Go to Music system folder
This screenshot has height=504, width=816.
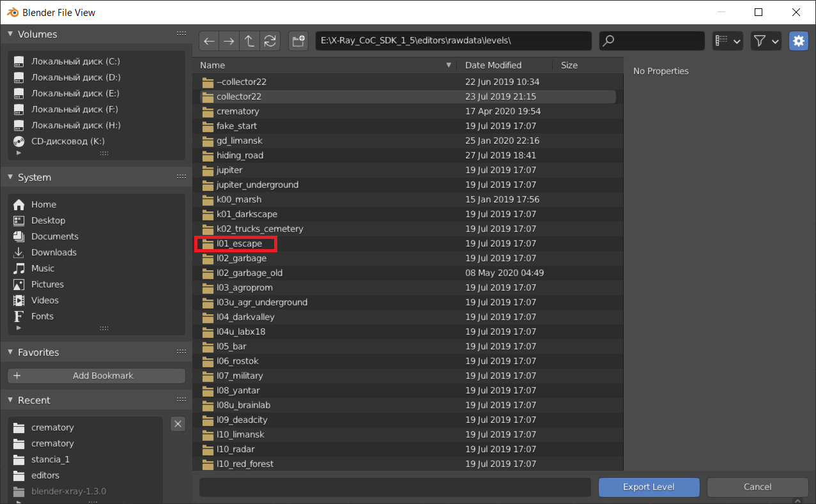point(96,268)
